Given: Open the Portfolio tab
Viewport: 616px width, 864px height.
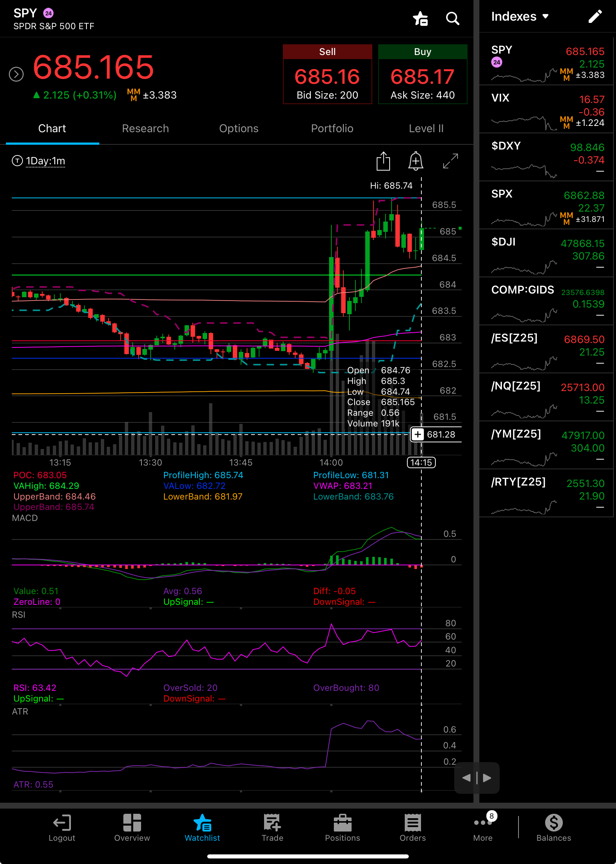Looking at the screenshot, I should tap(332, 128).
